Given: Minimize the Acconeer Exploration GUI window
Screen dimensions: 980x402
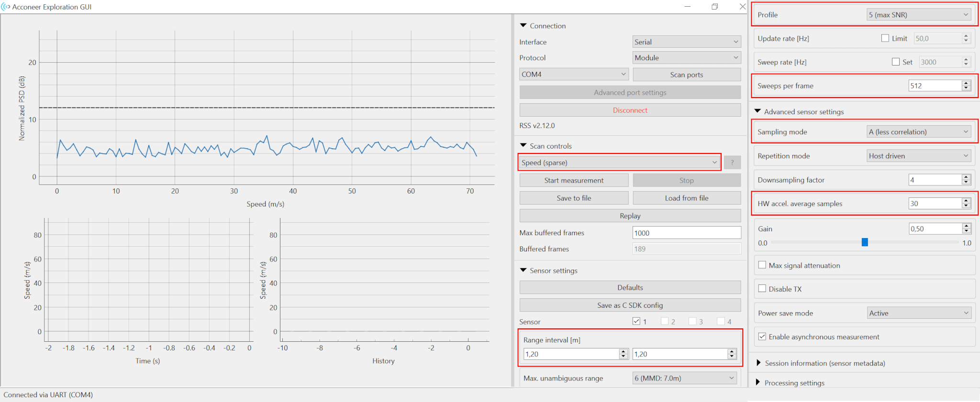Looking at the screenshot, I should pyautogui.click(x=688, y=6).
